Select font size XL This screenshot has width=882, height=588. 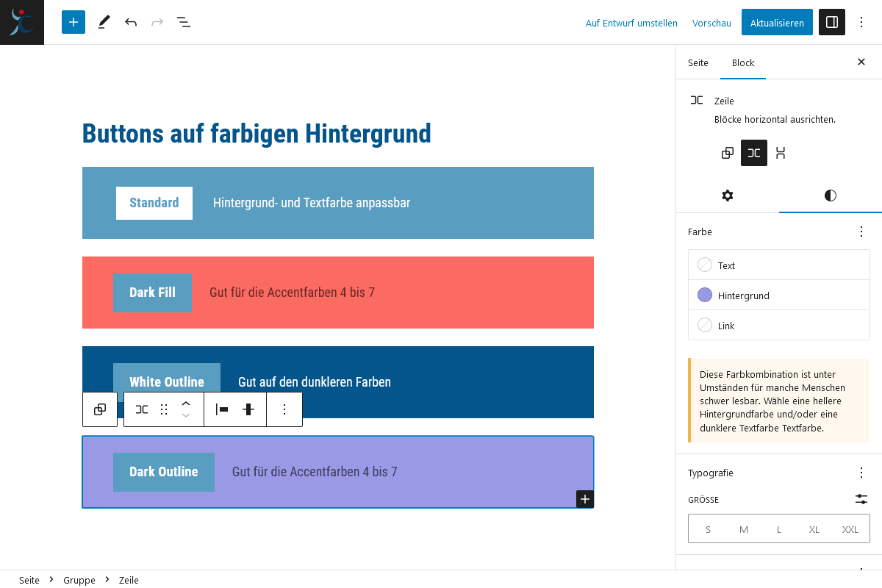pyautogui.click(x=814, y=529)
